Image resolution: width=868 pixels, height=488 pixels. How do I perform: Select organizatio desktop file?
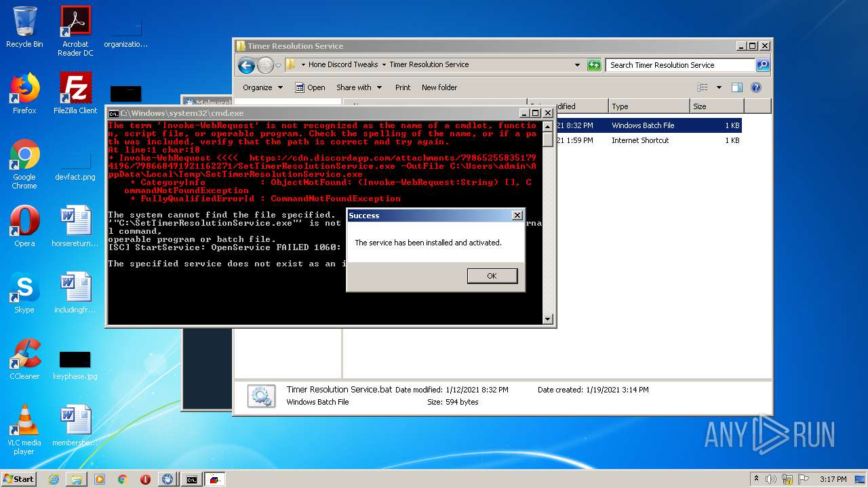pyautogui.click(x=126, y=34)
